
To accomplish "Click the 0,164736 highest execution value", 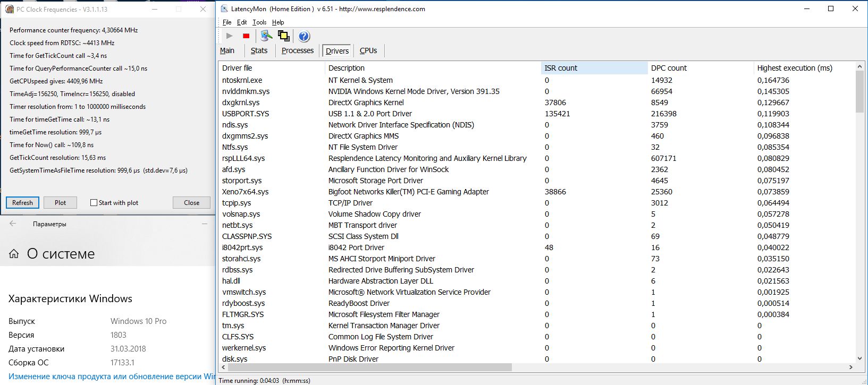I will pyautogui.click(x=773, y=80).
